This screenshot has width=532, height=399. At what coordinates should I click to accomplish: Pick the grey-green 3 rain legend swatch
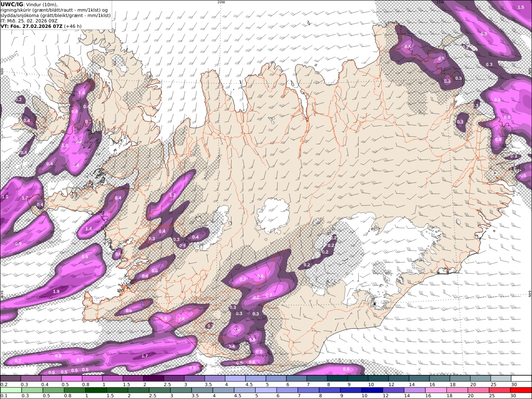(182, 390)
